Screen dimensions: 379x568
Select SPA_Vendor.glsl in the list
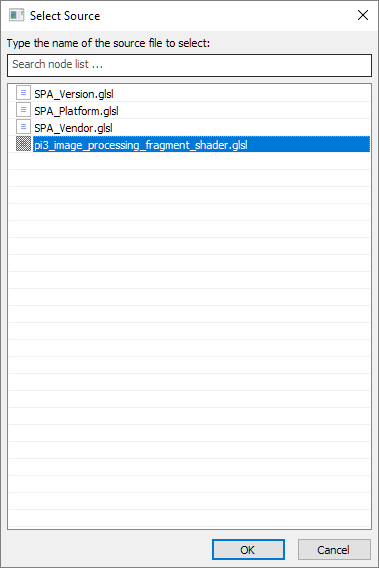pyautogui.click(x=189, y=128)
